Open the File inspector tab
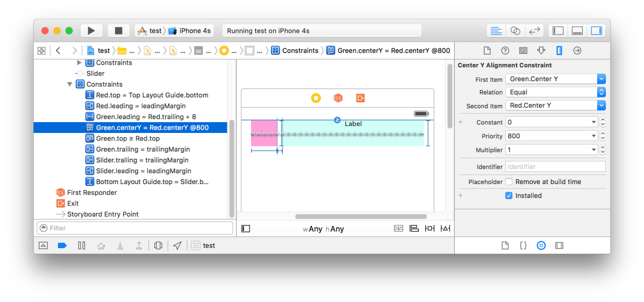 point(486,51)
